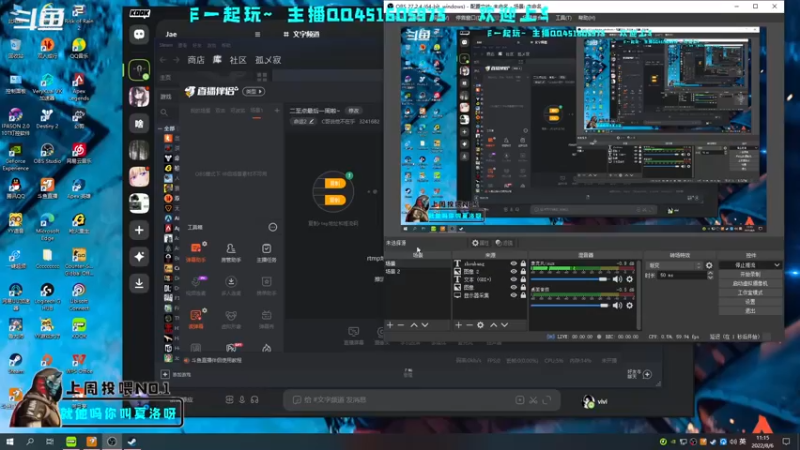This screenshot has height=450, width=800.
Task: Toggle visibility of 显示器采集 source
Action: [514, 295]
